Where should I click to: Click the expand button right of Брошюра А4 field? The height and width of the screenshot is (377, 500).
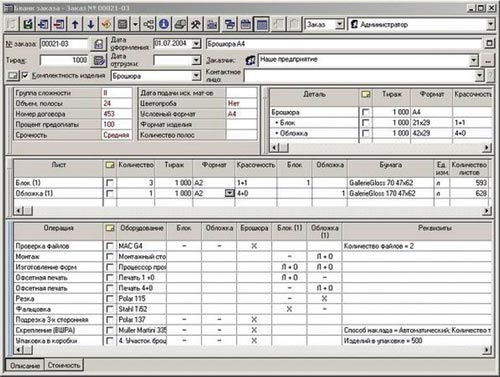489,43
